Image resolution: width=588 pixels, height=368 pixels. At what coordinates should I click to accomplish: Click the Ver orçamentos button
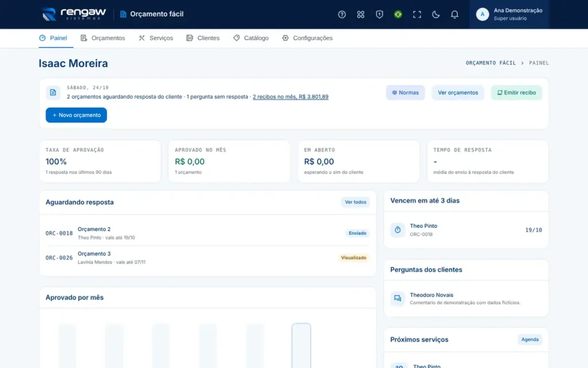[458, 93]
